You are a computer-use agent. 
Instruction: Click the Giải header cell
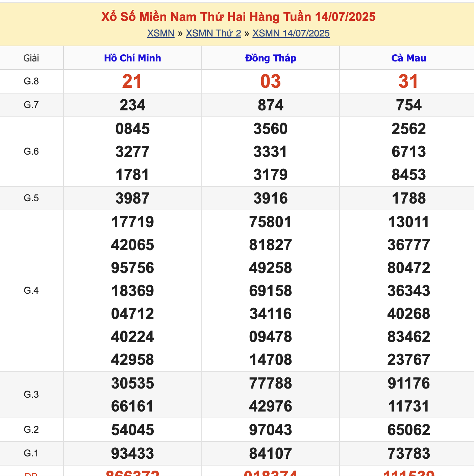pyautogui.click(x=31, y=58)
